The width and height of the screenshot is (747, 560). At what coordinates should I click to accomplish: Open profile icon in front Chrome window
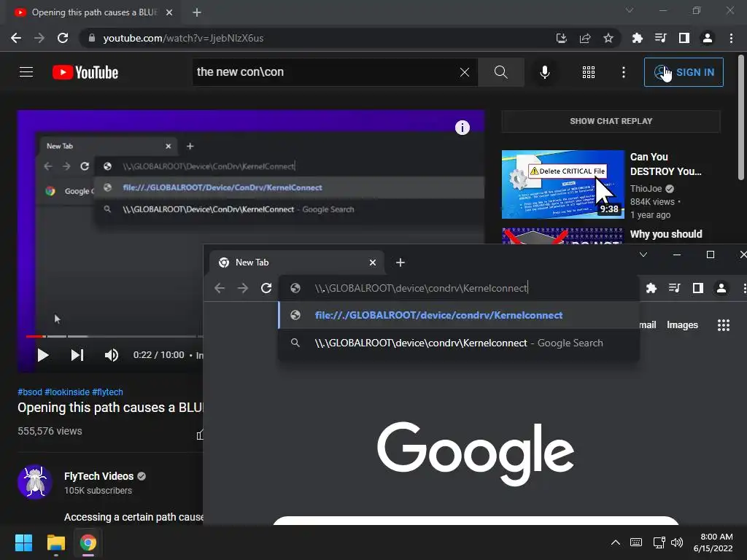pos(721,287)
